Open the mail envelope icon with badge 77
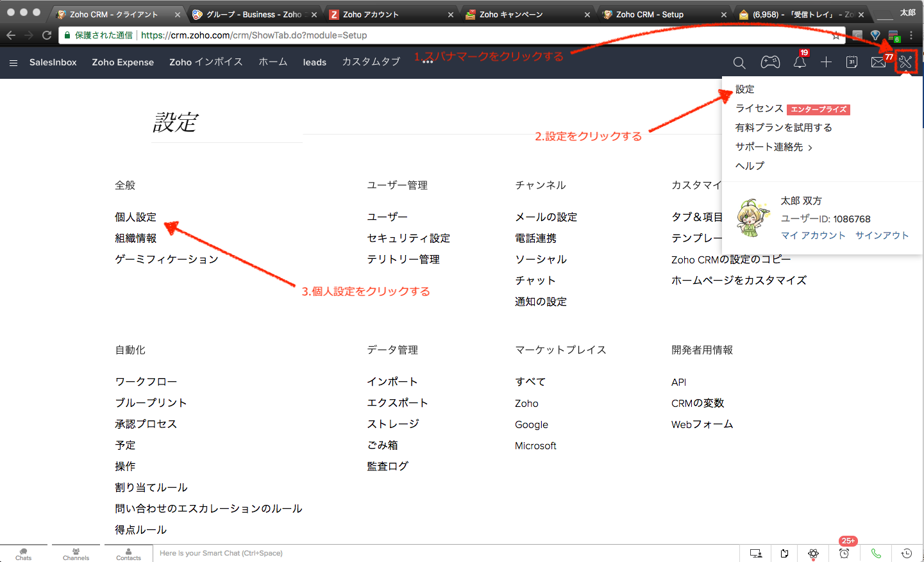This screenshot has width=924, height=562. pos(878,62)
